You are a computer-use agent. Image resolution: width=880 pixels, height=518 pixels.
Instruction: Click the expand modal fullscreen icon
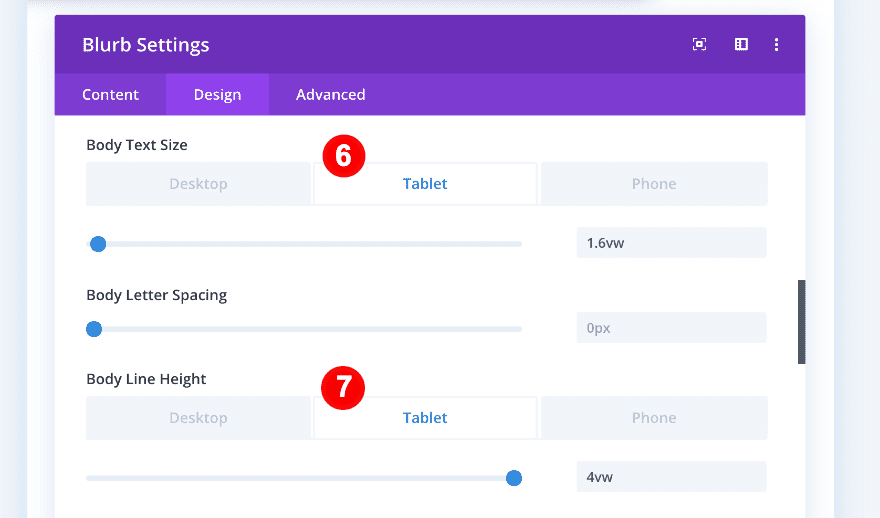point(699,44)
